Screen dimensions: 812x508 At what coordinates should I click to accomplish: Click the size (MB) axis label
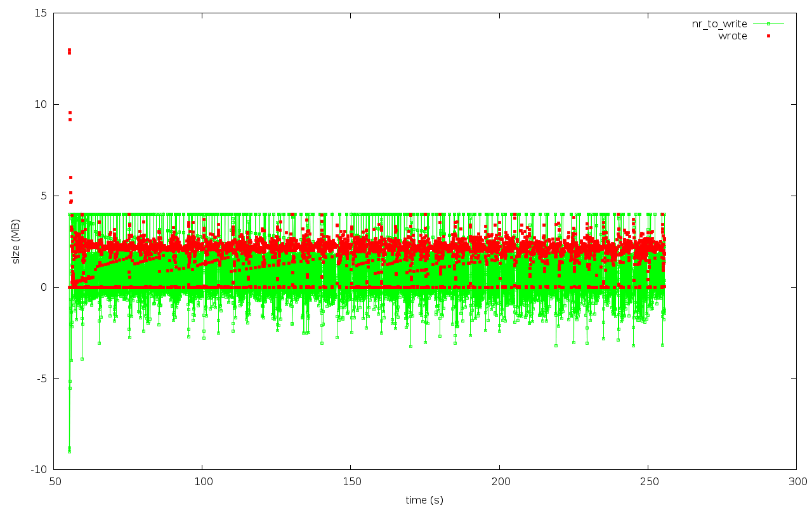click(x=16, y=241)
